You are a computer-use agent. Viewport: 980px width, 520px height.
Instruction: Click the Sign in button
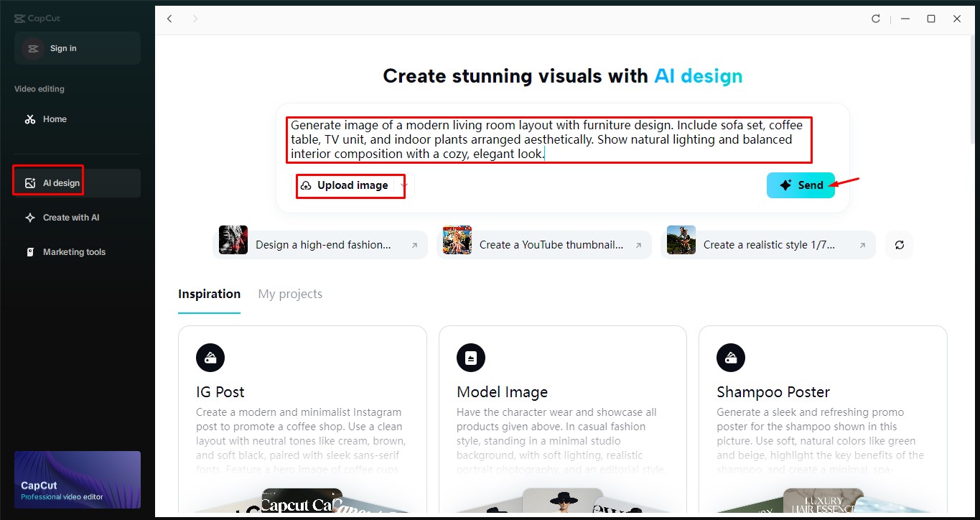[x=63, y=48]
